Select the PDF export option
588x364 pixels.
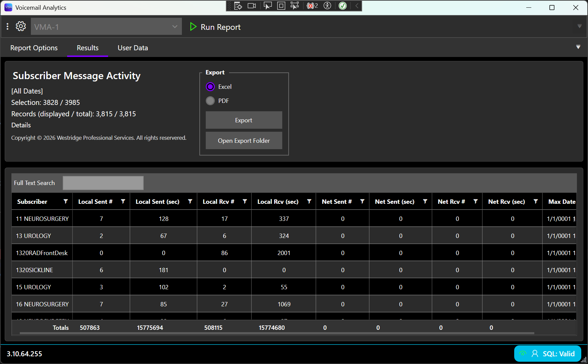coord(210,101)
